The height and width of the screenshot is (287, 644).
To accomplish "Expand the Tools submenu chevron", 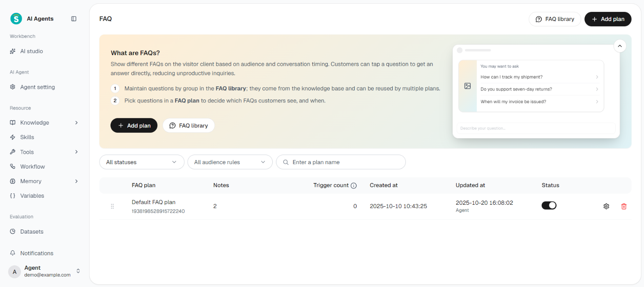I will pyautogui.click(x=76, y=152).
